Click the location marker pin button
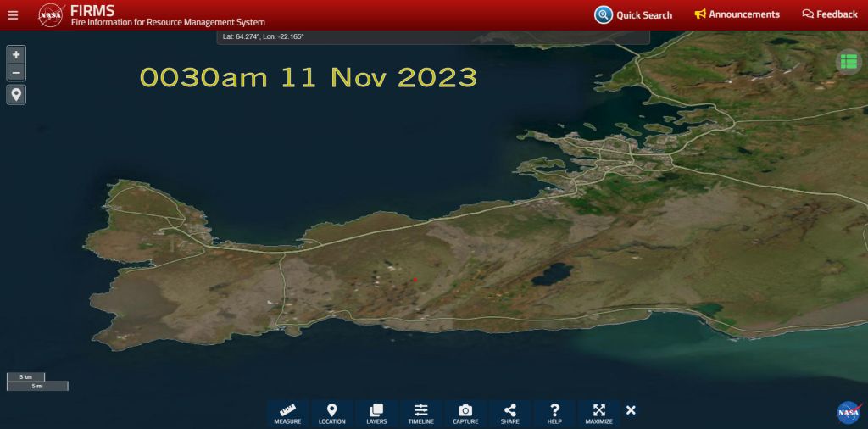Image resolution: width=868 pixels, height=429 pixels. pyautogui.click(x=16, y=94)
